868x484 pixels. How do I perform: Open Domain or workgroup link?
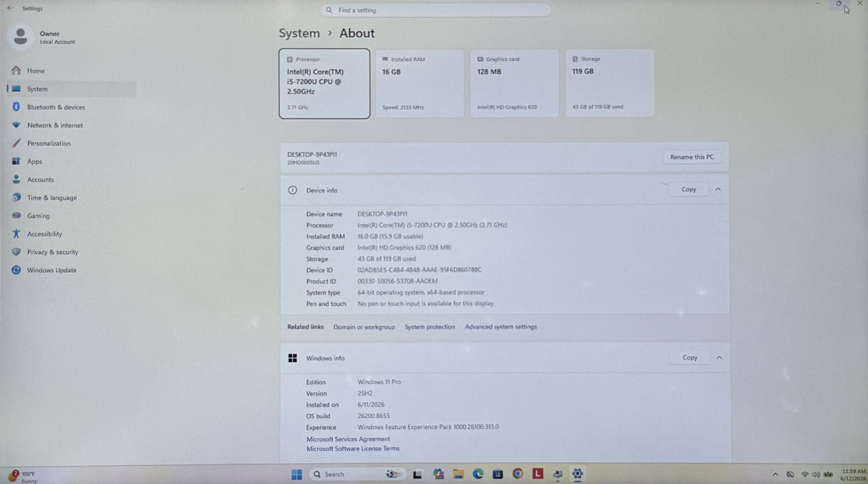[x=364, y=327]
